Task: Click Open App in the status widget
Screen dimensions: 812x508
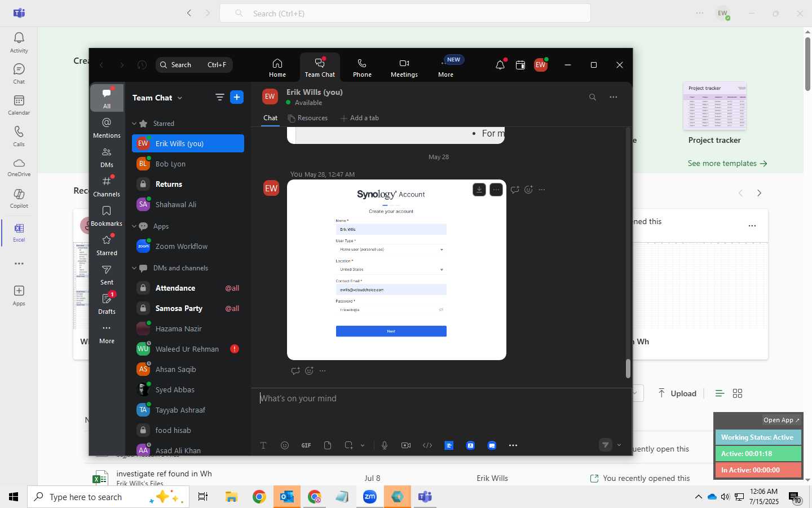Action: [x=782, y=420]
